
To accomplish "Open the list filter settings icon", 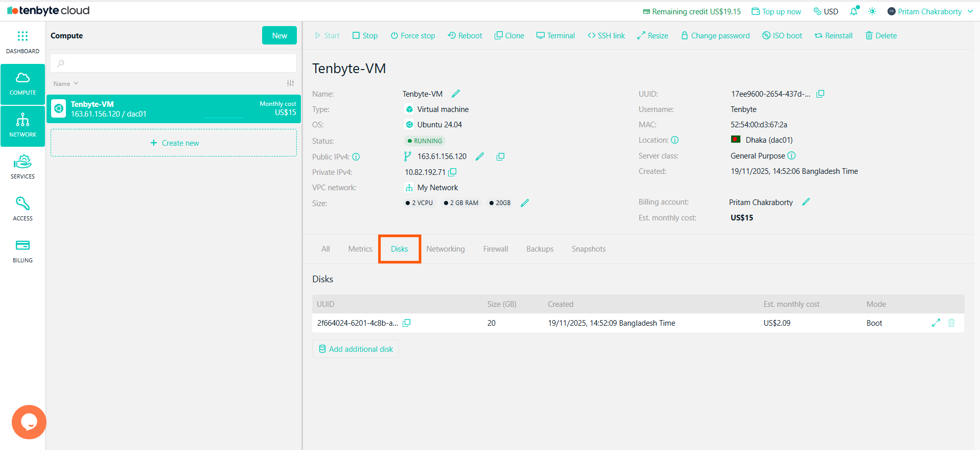I will pyautogui.click(x=290, y=83).
